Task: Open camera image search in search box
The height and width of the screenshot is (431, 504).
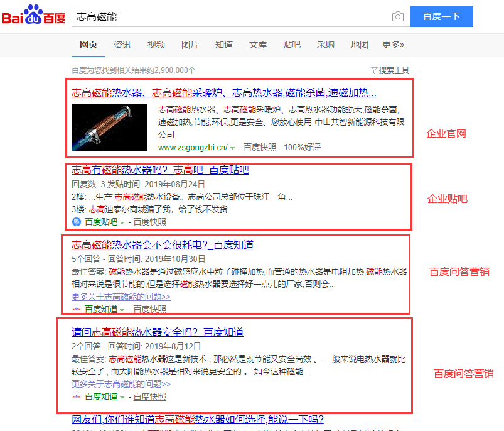Action: click(397, 16)
